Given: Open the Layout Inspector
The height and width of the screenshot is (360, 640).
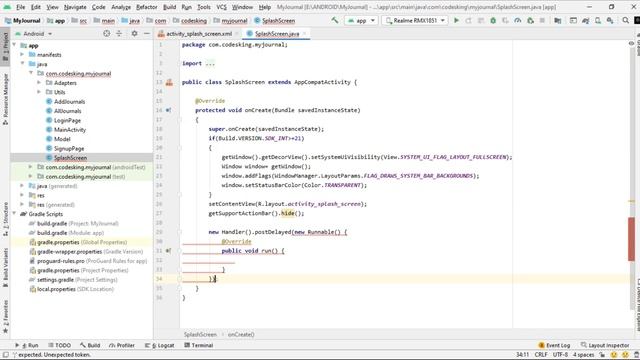Looking at the screenshot, I should point(605,345).
